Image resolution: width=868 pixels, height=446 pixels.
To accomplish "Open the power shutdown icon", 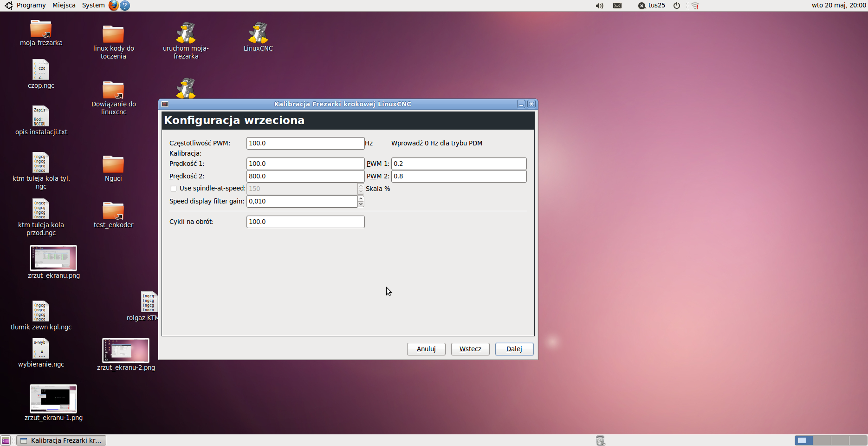I will (677, 6).
